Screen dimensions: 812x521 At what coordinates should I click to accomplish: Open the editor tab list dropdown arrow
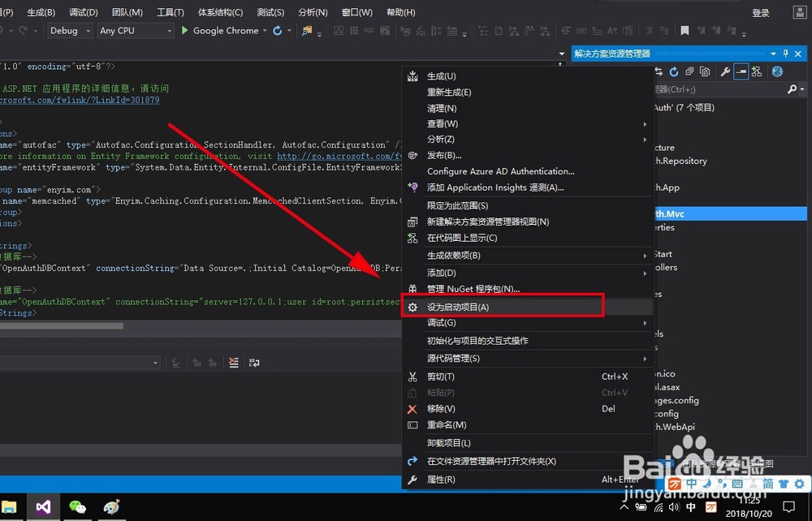click(x=562, y=54)
